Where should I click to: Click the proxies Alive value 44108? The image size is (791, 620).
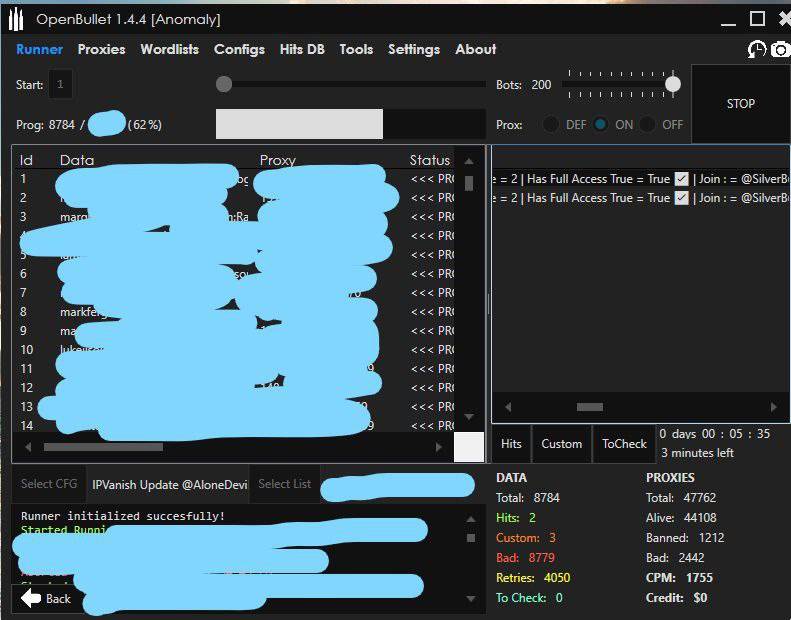point(700,518)
